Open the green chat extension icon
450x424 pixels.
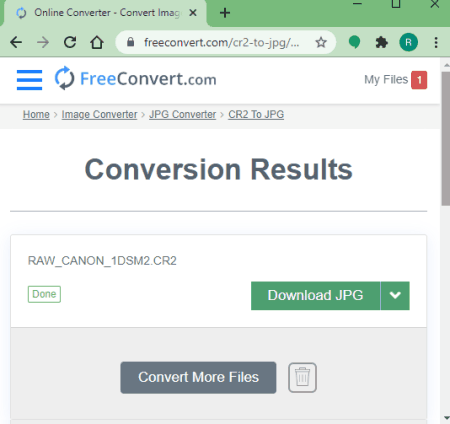click(354, 42)
